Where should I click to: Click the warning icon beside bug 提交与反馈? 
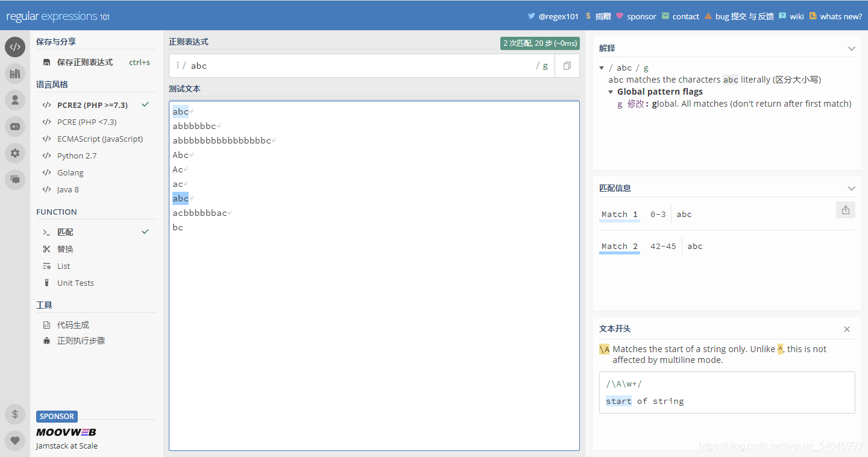[708, 16]
